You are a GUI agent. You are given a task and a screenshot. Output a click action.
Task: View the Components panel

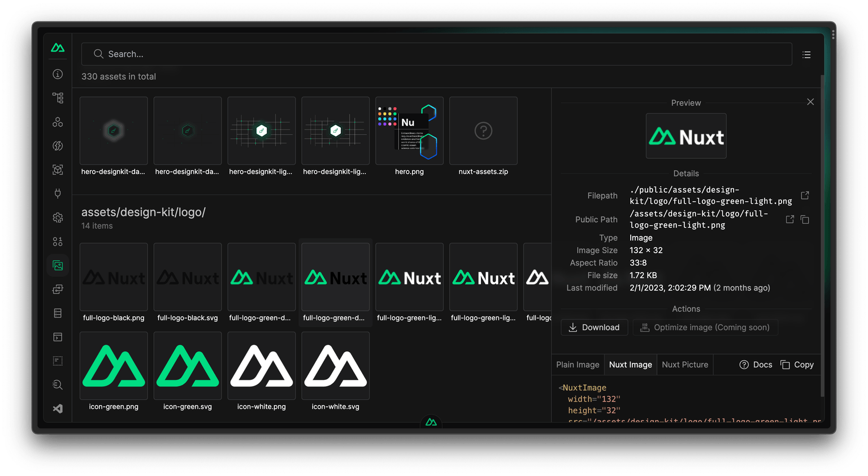[57, 122]
